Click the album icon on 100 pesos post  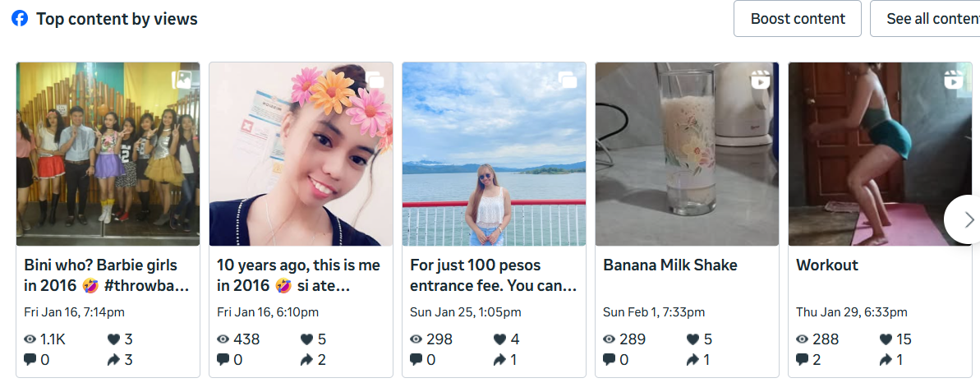568,80
